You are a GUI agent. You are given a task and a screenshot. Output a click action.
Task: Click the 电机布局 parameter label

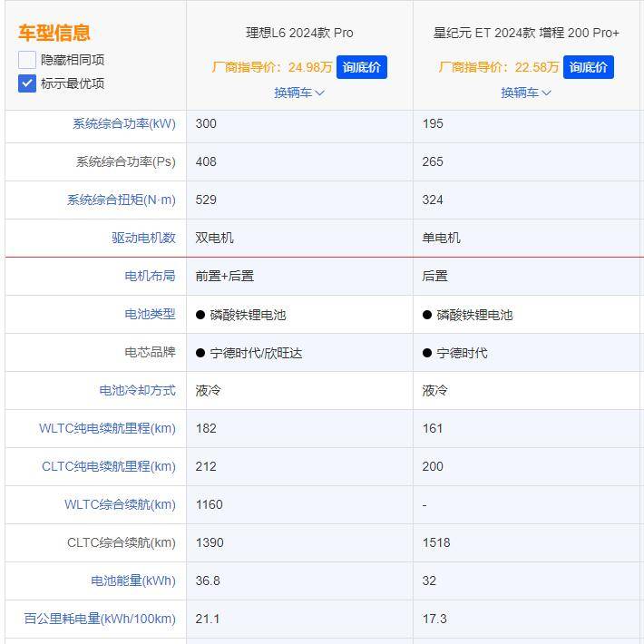pyautogui.click(x=150, y=276)
